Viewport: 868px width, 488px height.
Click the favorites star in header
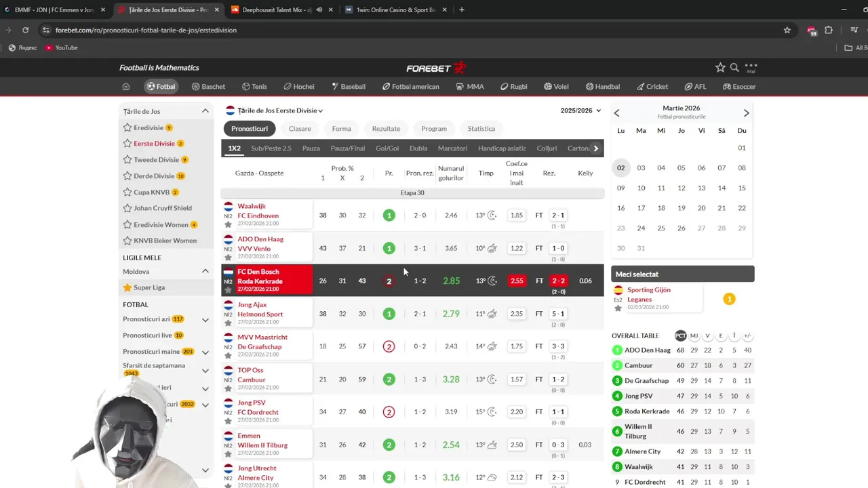pos(720,67)
